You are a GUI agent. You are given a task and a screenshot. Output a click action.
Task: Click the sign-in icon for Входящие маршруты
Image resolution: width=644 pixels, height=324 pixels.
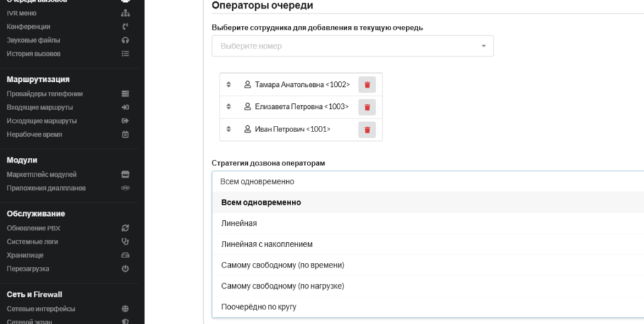(125, 107)
